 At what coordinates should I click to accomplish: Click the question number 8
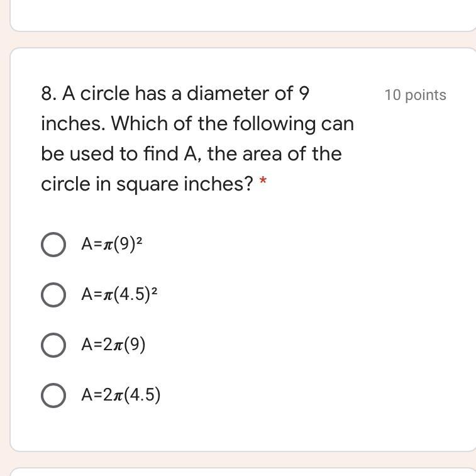48,94
